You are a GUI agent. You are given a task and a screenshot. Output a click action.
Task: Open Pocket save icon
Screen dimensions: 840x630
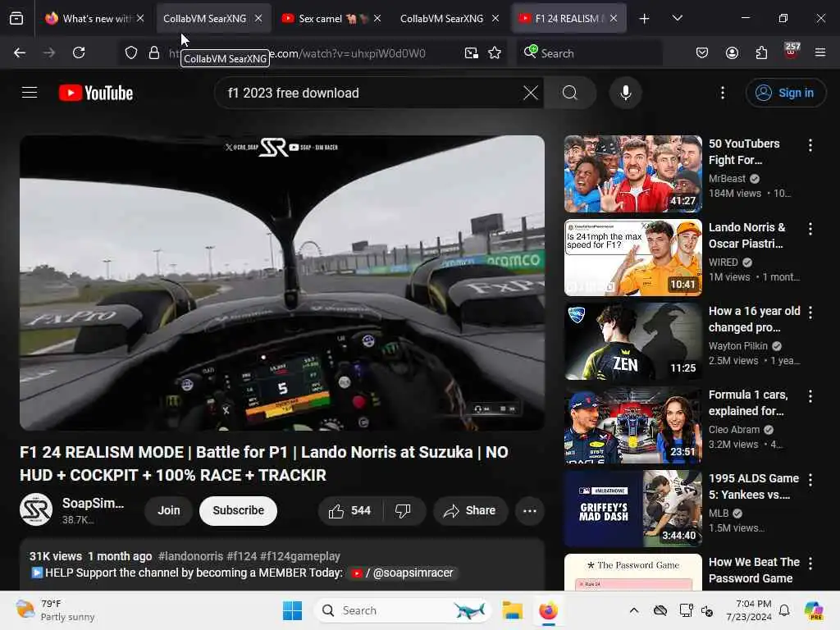(x=702, y=52)
